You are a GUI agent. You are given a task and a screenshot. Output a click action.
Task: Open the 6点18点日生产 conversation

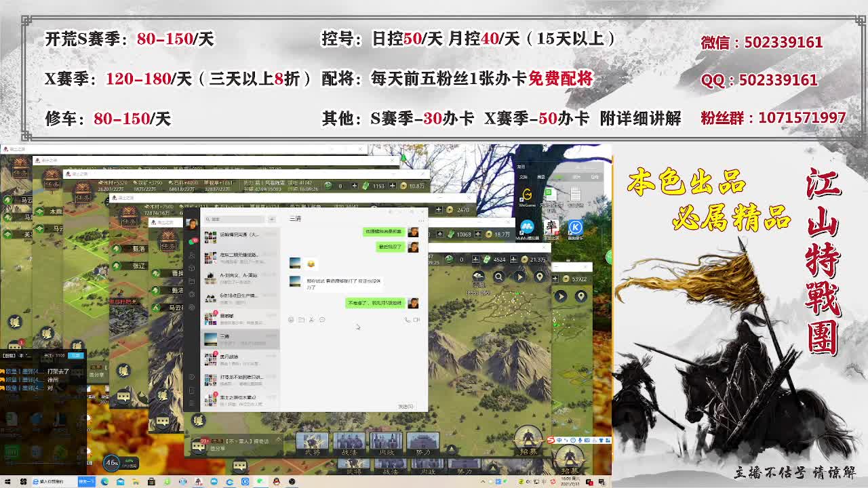click(x=240, y=299)
